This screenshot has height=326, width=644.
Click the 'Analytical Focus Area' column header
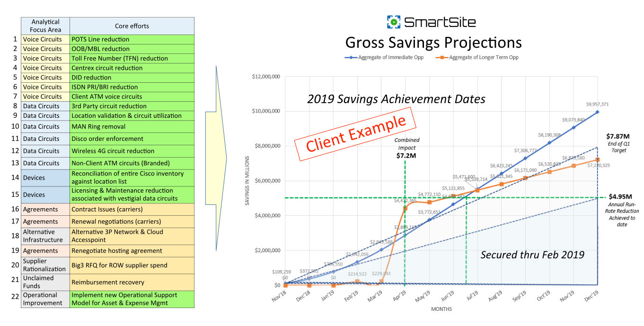pos(45,26)
